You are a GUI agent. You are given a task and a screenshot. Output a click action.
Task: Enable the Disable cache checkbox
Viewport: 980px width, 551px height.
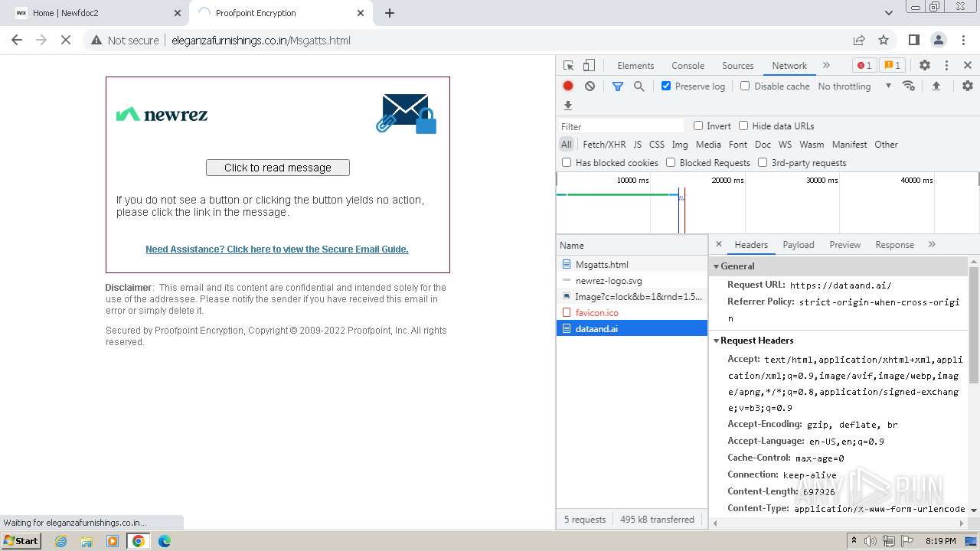click(745, 86)
